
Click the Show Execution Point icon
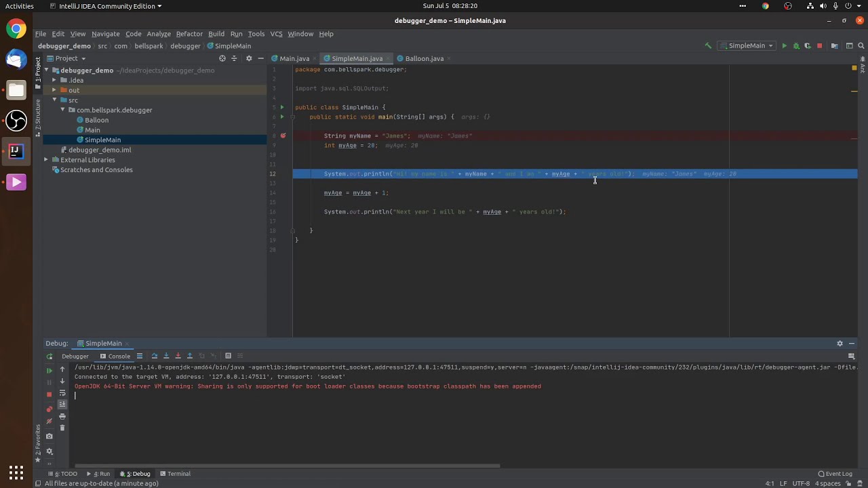140,356
